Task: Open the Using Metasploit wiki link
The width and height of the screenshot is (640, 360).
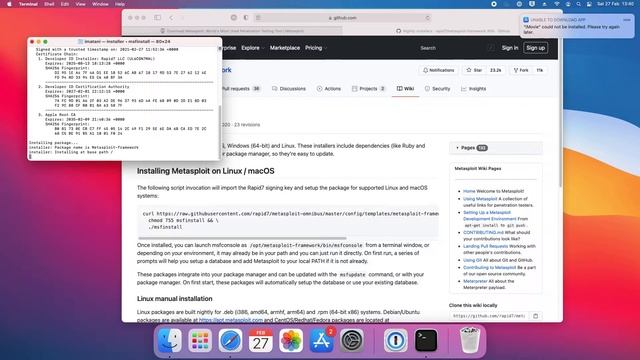Action: (x=480, y=199)
